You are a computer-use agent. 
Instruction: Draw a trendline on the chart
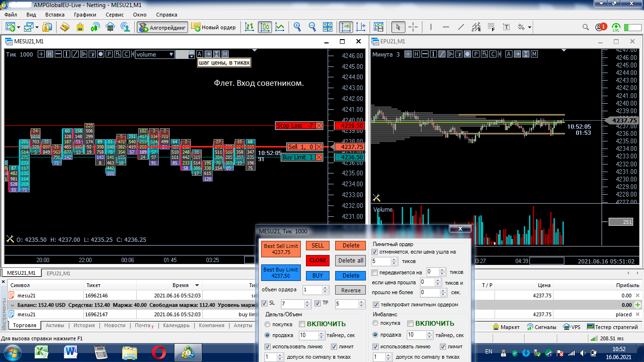click(x=461, y=27)
